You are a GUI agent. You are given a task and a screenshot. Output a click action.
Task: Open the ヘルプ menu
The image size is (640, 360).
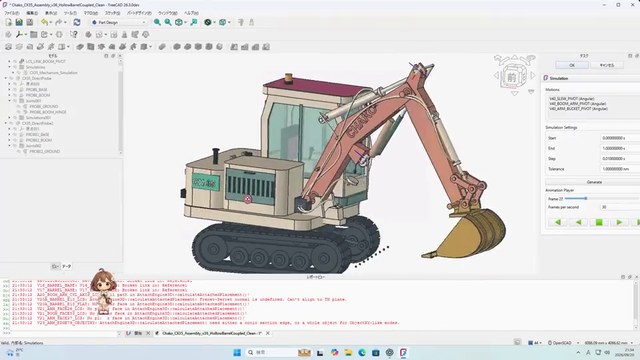click(191, 13)
